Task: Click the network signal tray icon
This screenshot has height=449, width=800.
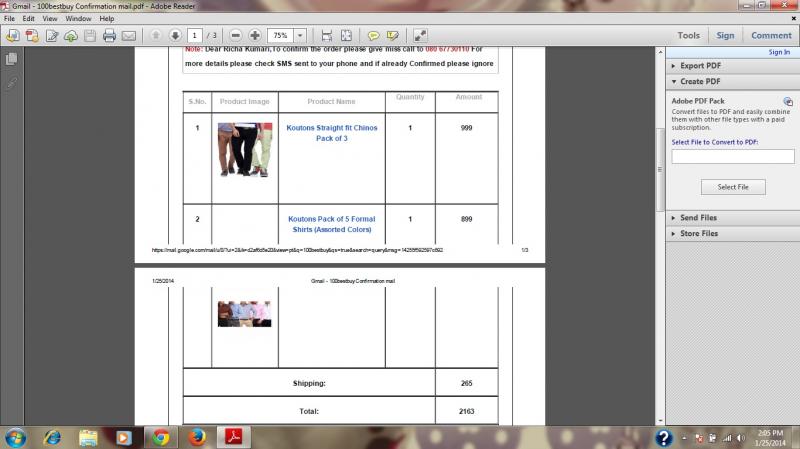Action: pos(727,438)
